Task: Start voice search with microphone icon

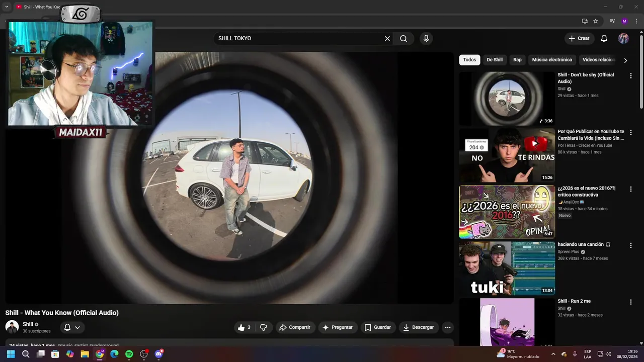Action: pos(426,39)
